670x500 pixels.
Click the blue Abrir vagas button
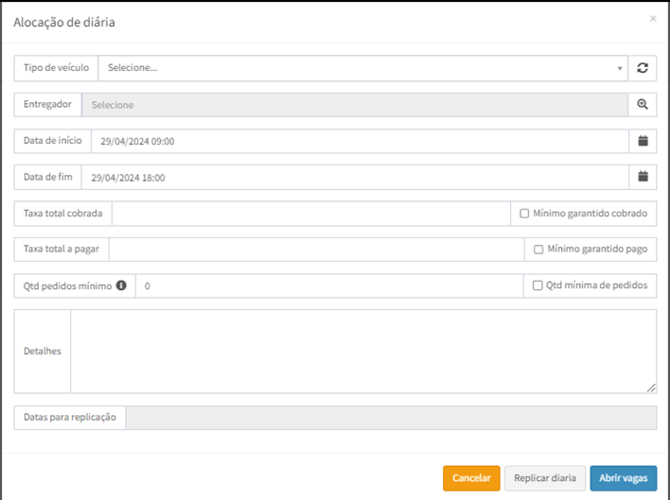coord(623,478)
